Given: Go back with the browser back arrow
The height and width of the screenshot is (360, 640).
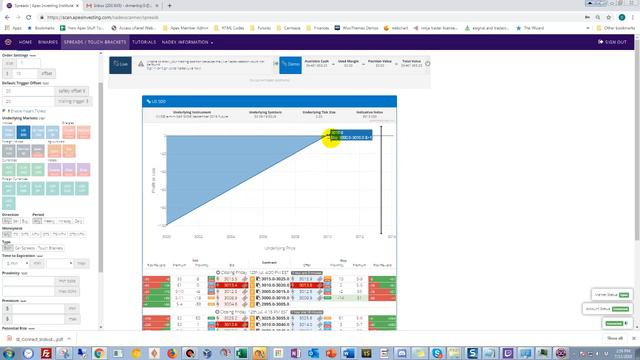Looking at the screenshot, I should click(x=7, y=18).
